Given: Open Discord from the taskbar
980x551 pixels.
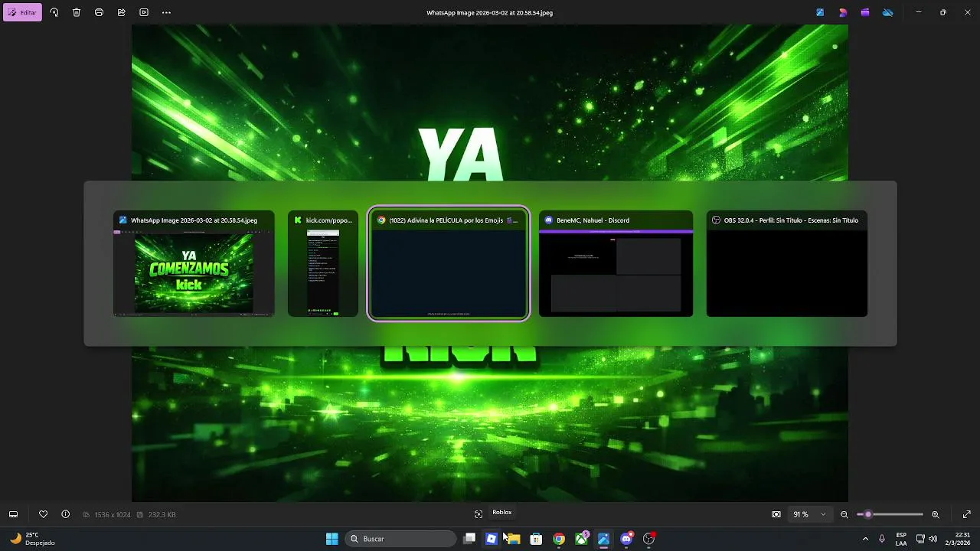Looking at the screenshot, I should coord(626,539).
